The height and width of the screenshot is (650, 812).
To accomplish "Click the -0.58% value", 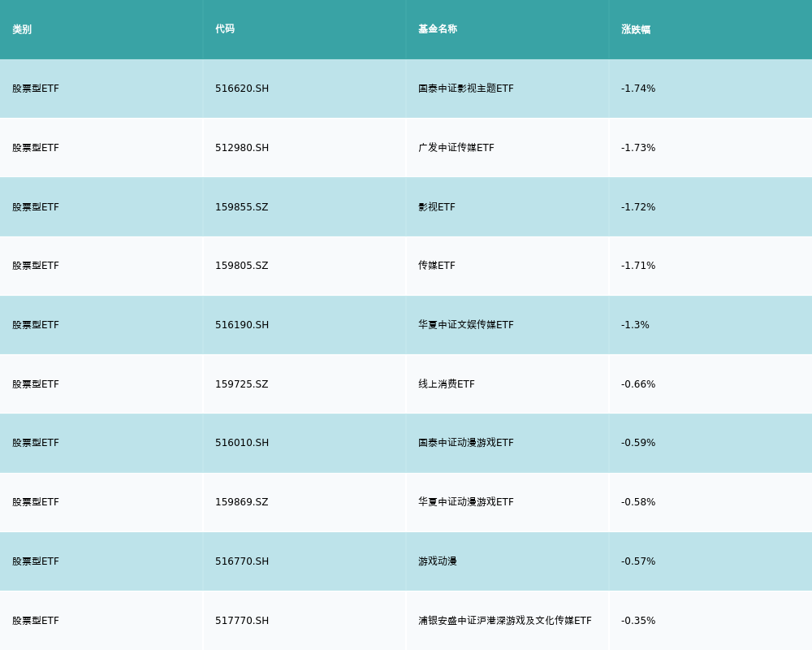I will 638,502.
